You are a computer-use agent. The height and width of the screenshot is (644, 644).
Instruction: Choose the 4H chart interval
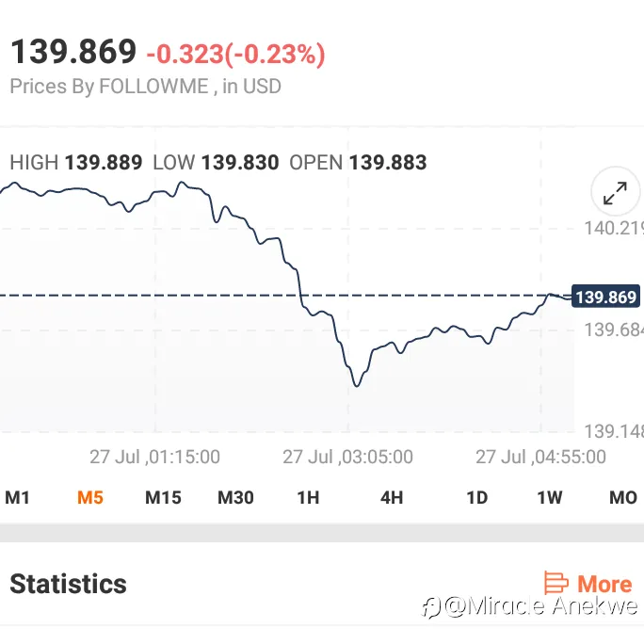(x=392, y=498)
